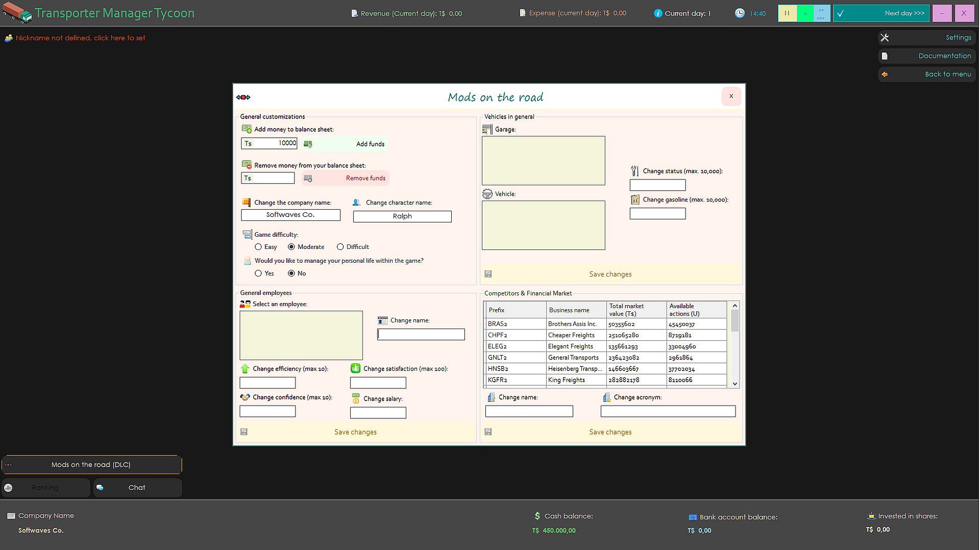Pause the game with the yellow pause button

point(787,13)
